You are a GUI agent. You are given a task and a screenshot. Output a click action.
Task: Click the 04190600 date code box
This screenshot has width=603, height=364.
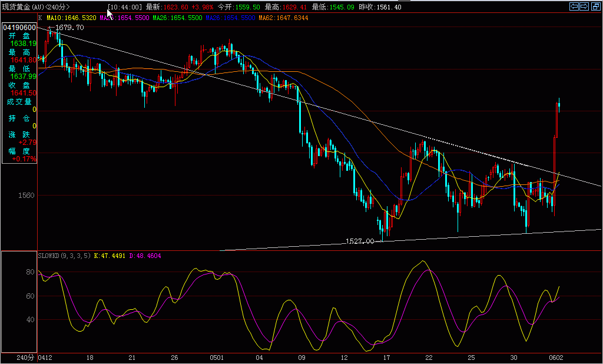(x=19, y=28)
